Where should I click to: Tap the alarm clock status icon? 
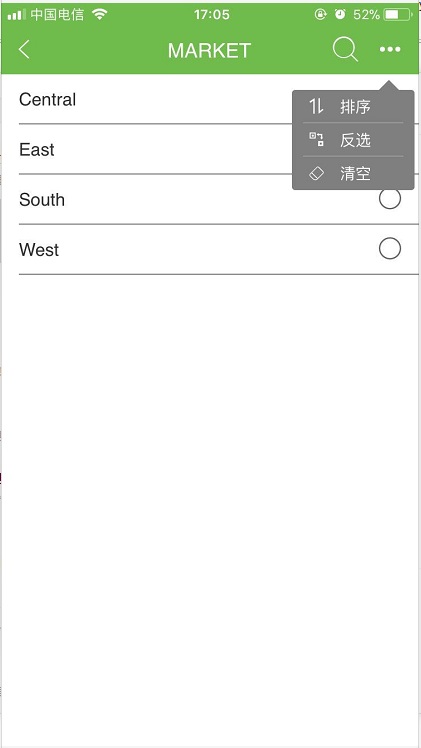(340, 14)
